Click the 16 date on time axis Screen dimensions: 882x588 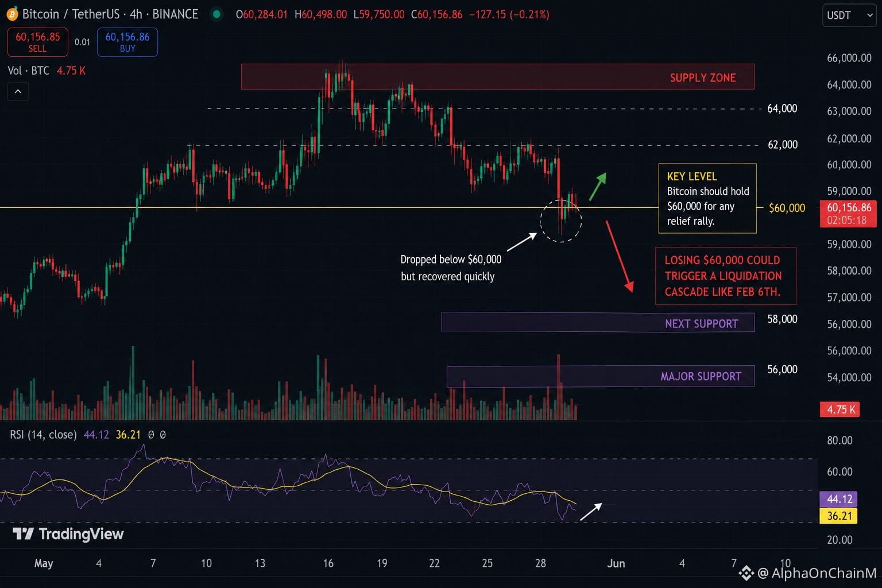[x=328, y=563]
